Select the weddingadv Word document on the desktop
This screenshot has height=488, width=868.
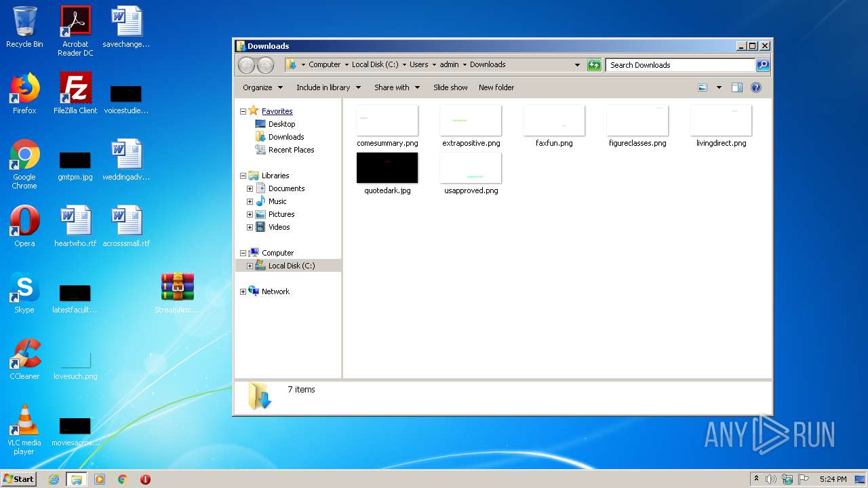(126, 160)
